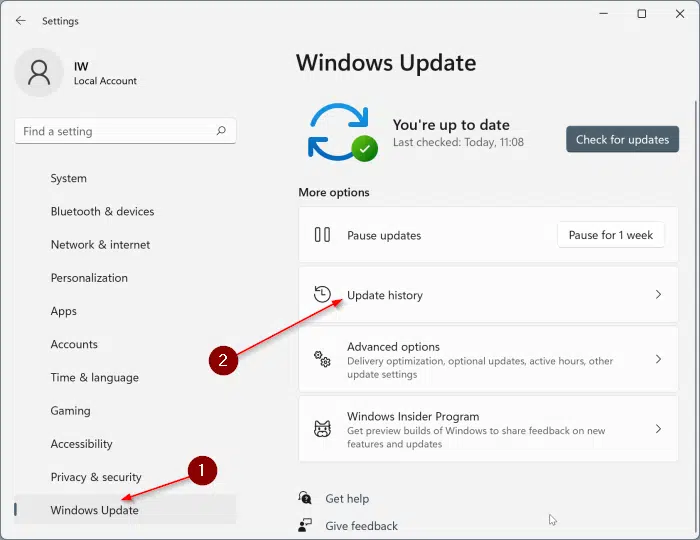Minimize the Settings window
The height and width of the screenshot is (540, 700).
(x=604, y=14)
